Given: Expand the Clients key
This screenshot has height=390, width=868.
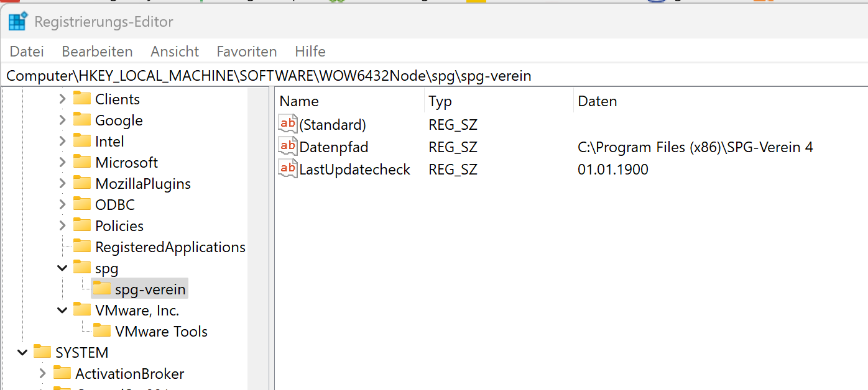Looking at the screenshot, I should (x=62, y=99).
